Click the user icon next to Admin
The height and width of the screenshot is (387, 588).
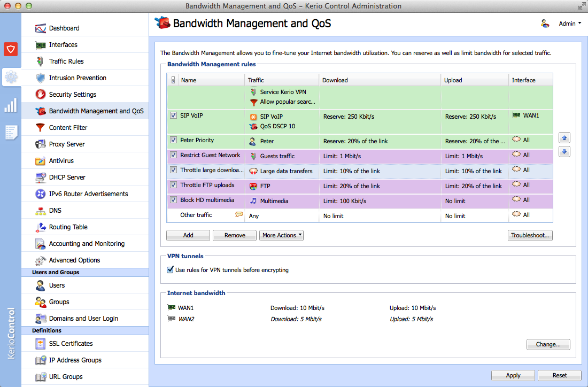(545, 23)
